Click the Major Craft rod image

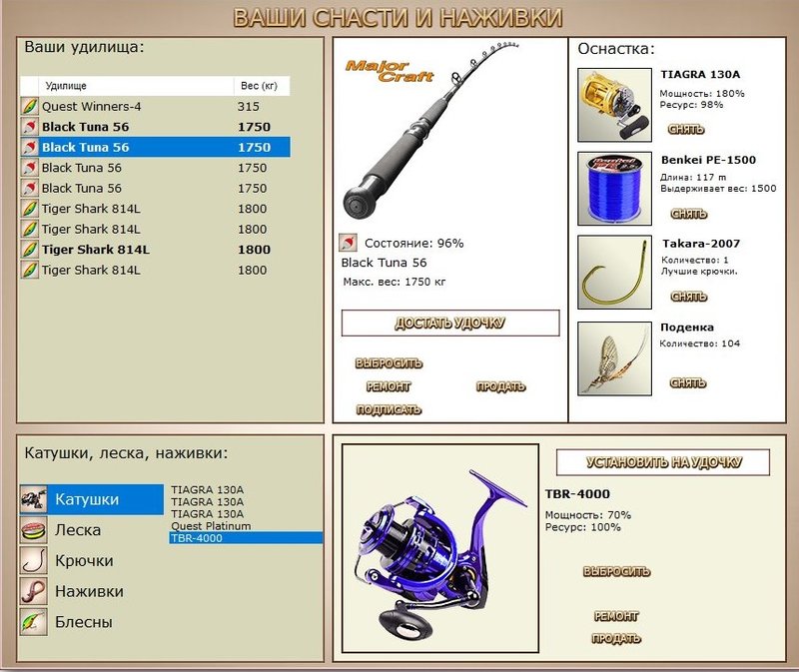[x=431, y=131]
